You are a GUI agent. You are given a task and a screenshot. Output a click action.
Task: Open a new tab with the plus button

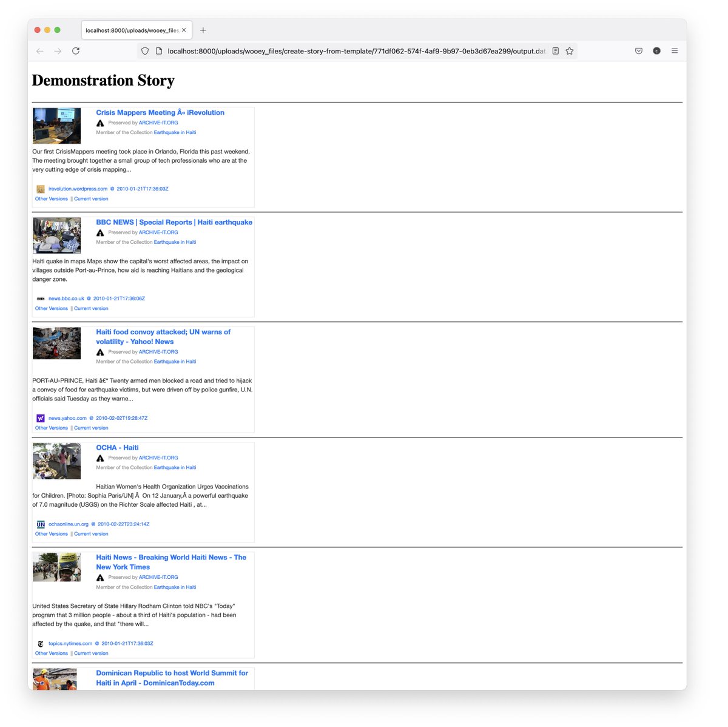click(x=203, y=30)
